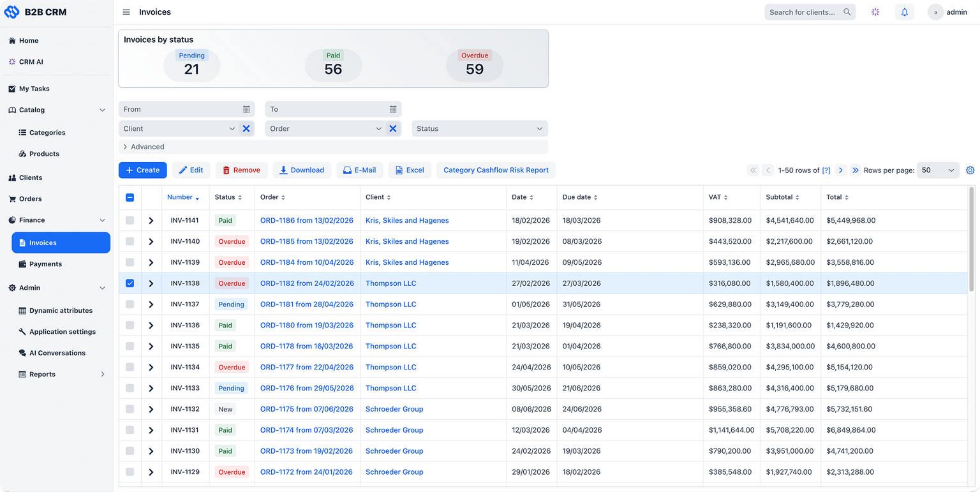Clear the Order filter with X

tap(393, 128)
